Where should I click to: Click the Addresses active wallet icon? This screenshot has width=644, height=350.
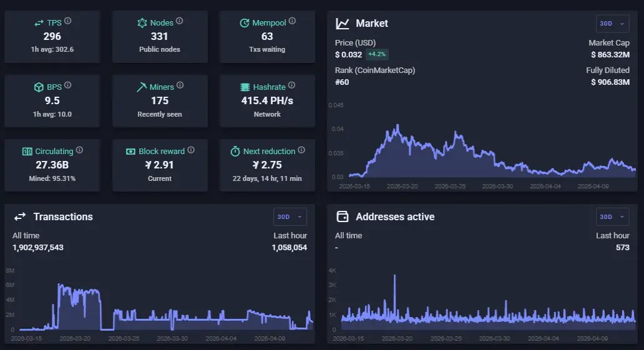343,216
